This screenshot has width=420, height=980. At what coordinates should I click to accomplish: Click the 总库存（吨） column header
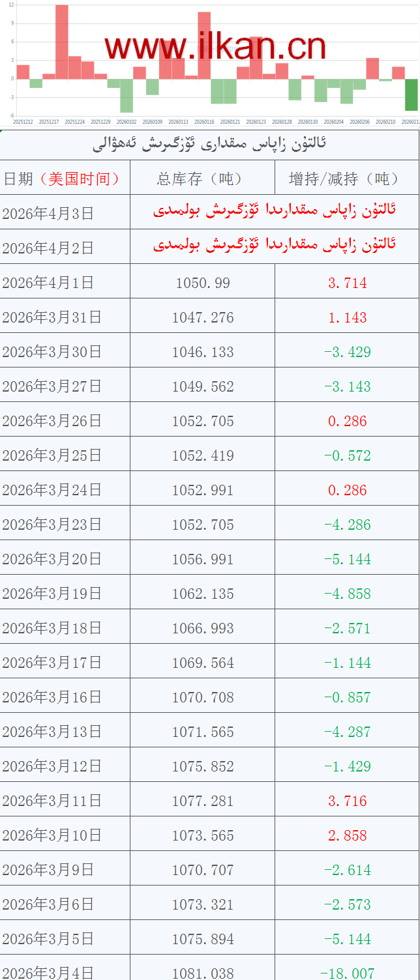[x=202, y=178]
